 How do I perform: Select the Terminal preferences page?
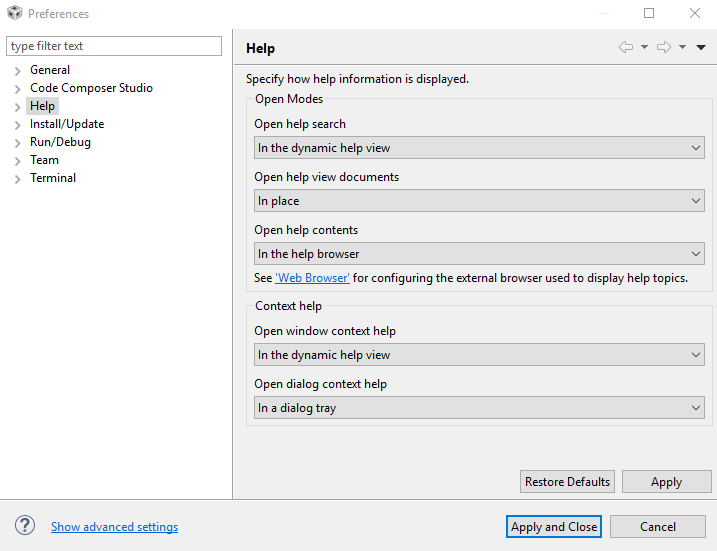[53, 178]
